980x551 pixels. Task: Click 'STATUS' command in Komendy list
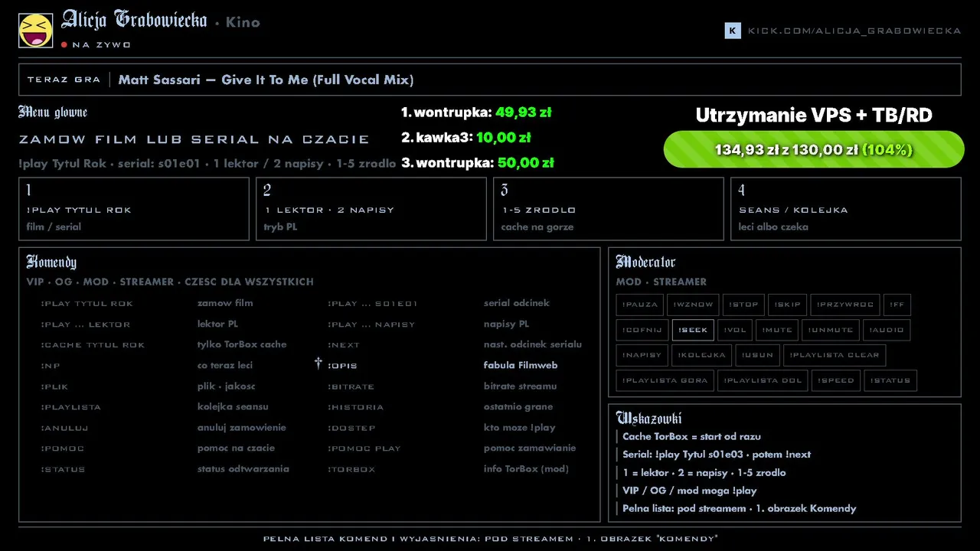pyautogui.click(x=63, y=469)
